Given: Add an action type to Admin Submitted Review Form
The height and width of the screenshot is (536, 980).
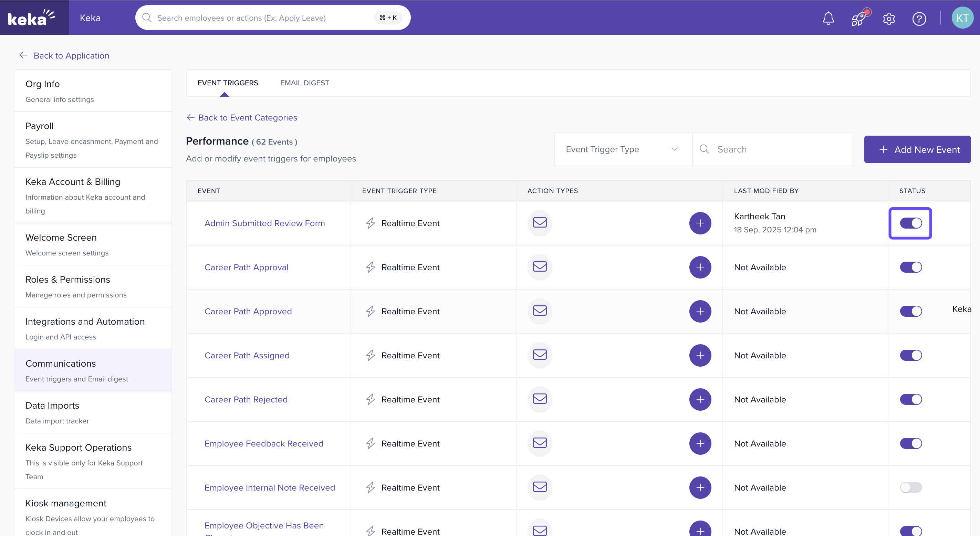Looking at the screenshot, I should pos(700,223).
